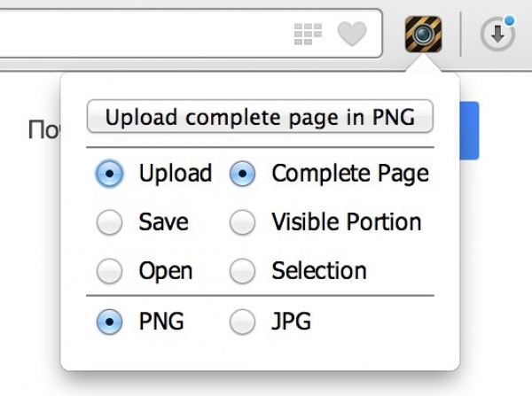Click the "Visible Portion" label text
Screen dimensions: 532x396
click(346, 222)
